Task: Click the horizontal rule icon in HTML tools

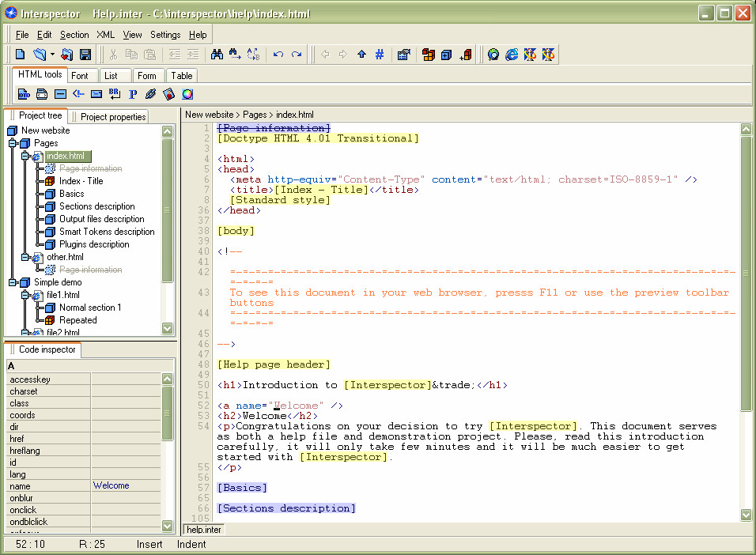Action: 60,94
